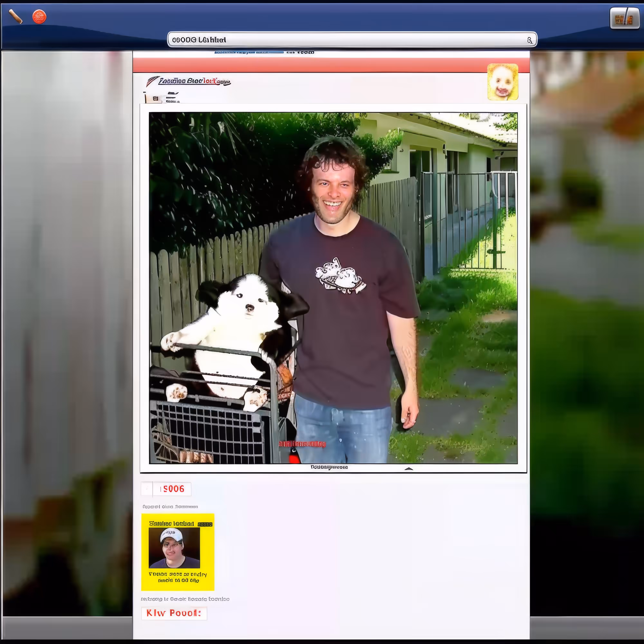Viewport: 644px width, 644px height.
Task: Collapse the photo using the up arrow
Action: pos(409,468)
